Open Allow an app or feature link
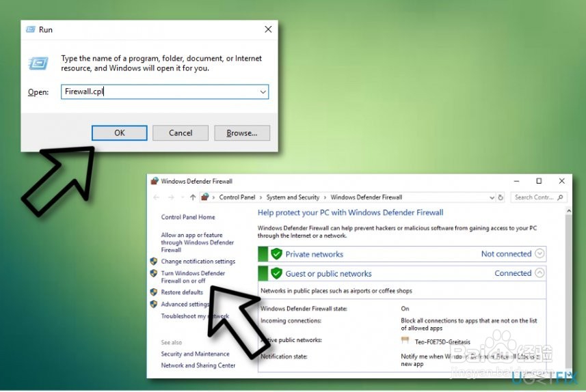 (x=198, y=242)
